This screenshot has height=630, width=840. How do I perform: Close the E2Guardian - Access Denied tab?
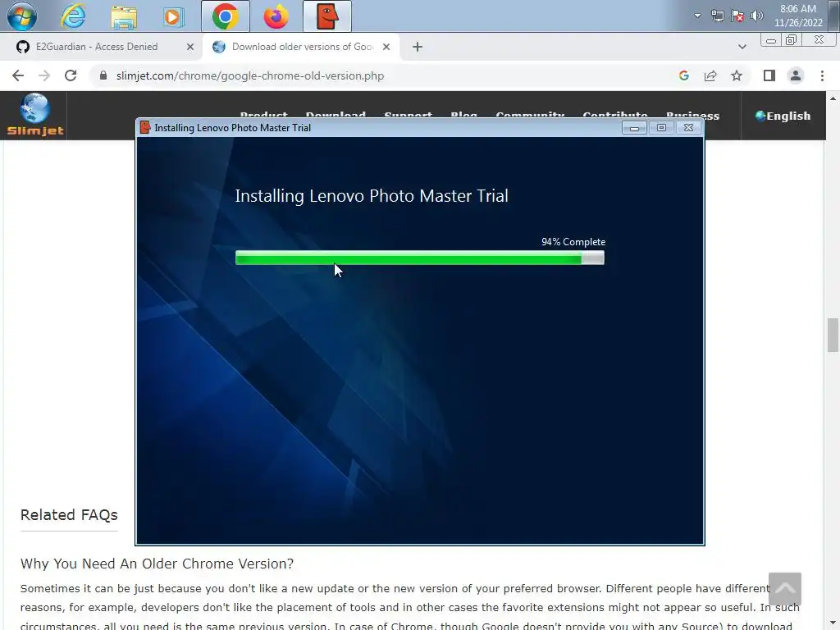[190, 47]
